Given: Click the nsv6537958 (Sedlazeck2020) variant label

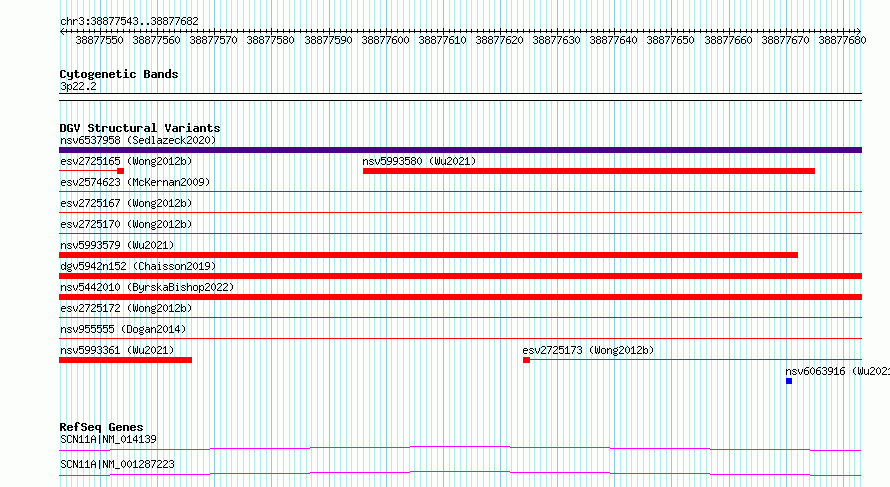Looking at the screenshot, I should point(138,140).
